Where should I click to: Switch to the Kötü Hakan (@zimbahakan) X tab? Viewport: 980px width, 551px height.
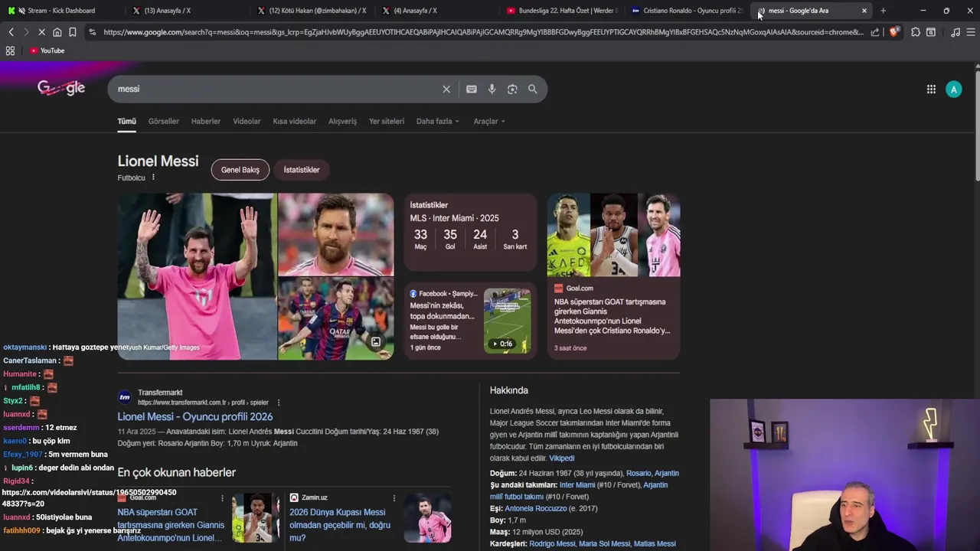click(x=312, y=11)
